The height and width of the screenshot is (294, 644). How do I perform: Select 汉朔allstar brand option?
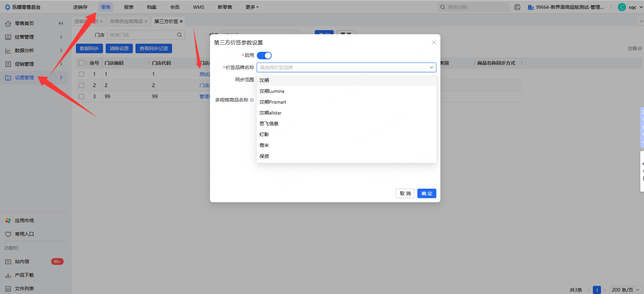click(x=346, y=113)
